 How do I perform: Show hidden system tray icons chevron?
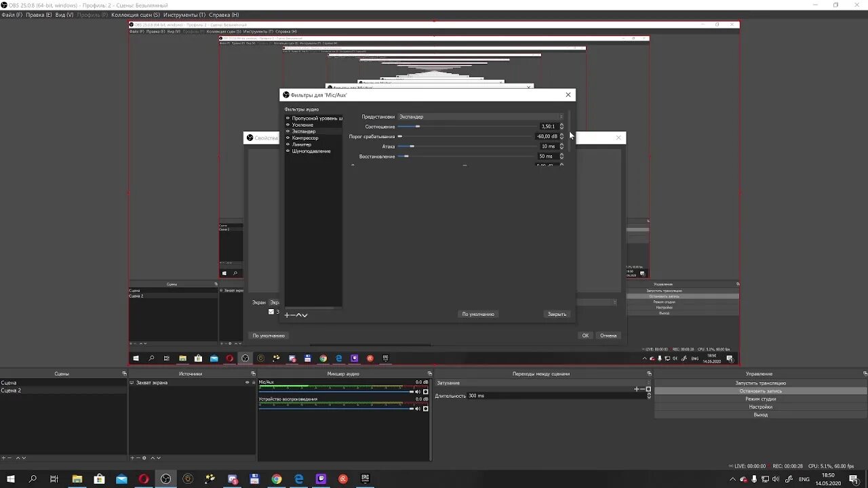pyautogui.click(x=732, y=479)
